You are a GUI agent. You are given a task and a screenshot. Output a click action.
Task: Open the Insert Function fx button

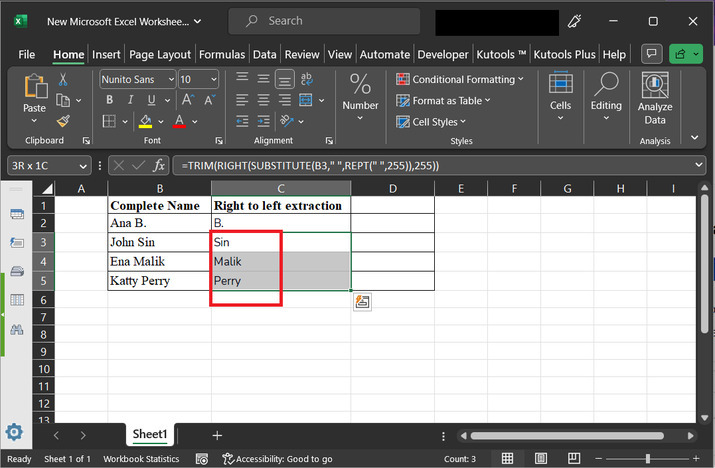point(158,166)
